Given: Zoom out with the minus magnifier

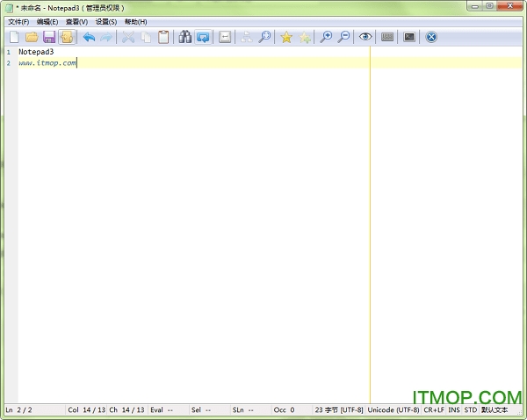Looking at the screenshot, I should tap(343, 37).
